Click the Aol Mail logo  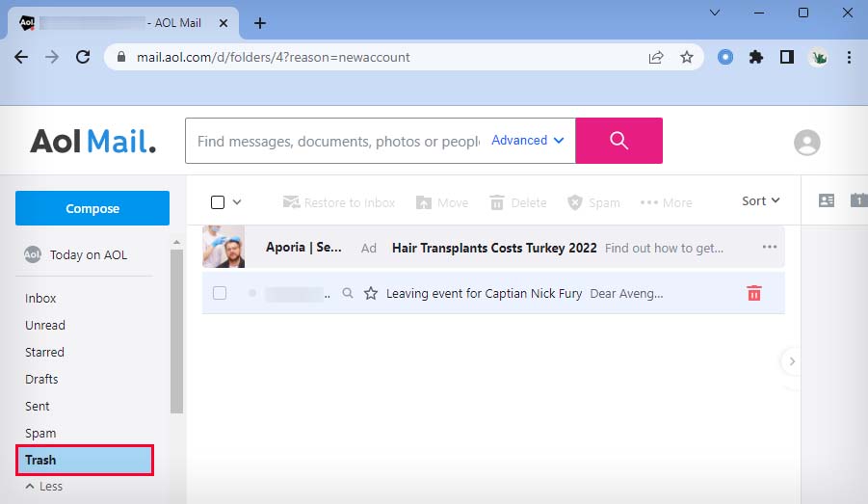[93, 142]
